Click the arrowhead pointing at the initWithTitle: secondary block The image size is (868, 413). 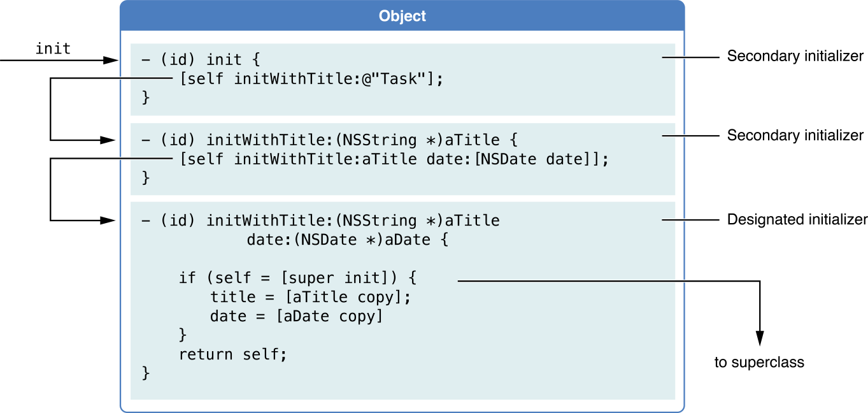tap(110, 140)
